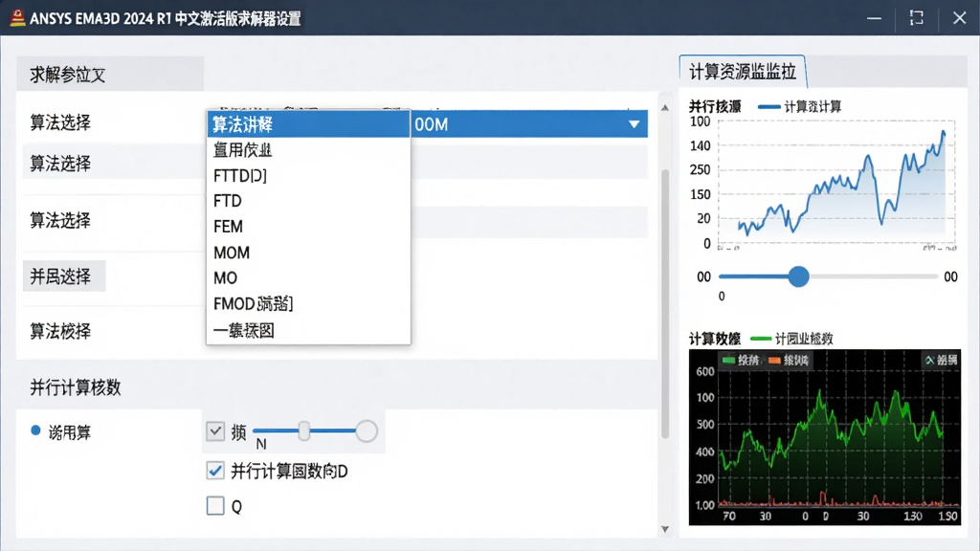
Task: Enable the Q checkbox
Action: pos(215,505)
